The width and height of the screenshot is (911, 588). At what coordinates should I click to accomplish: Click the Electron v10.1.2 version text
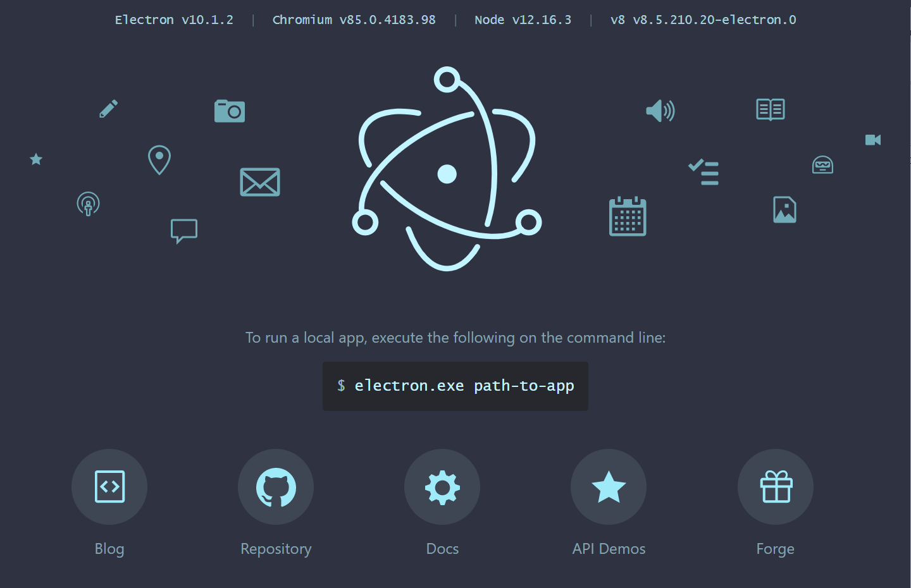(x=173, y=19)
